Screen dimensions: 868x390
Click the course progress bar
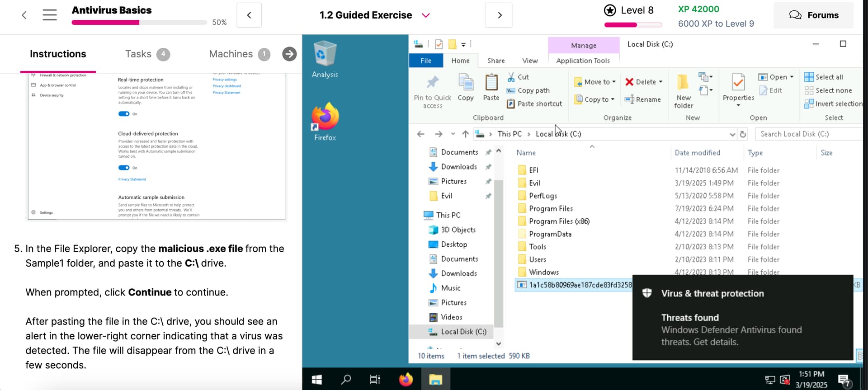[139, 22]
